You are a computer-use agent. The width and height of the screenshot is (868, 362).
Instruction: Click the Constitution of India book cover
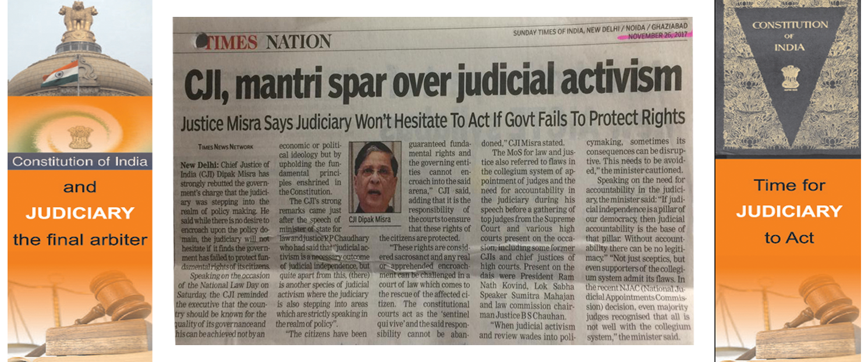[788, 79]
